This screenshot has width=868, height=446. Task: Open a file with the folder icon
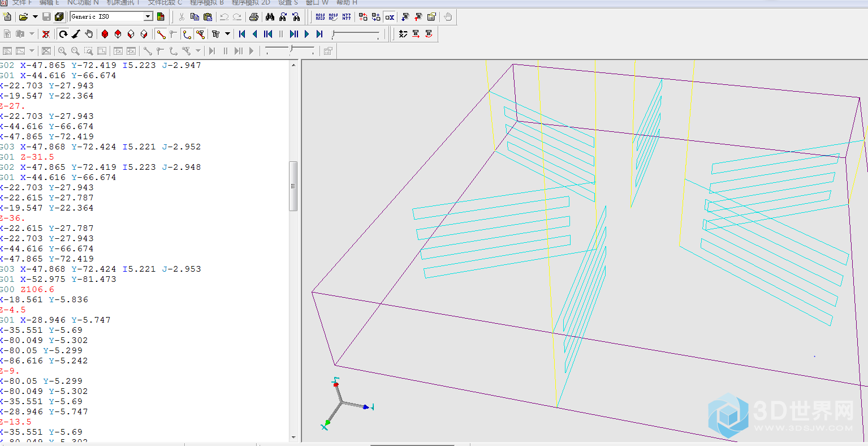[23, 17]
